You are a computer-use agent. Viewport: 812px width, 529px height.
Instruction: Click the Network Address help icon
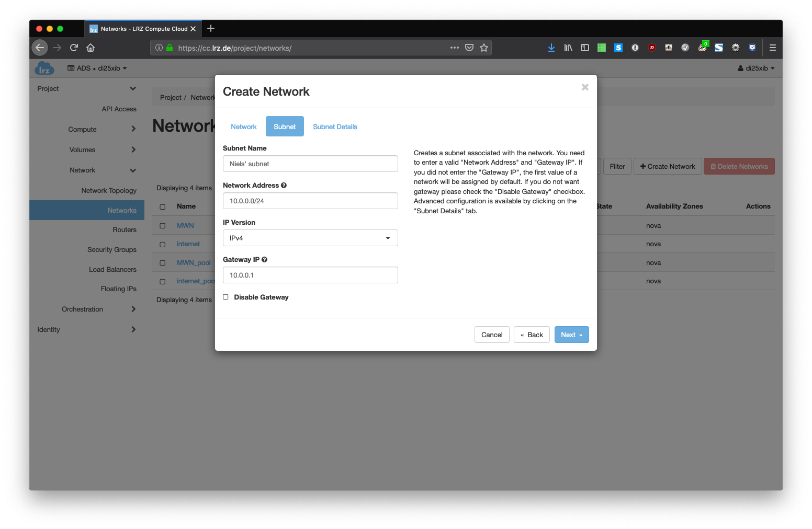284,186
